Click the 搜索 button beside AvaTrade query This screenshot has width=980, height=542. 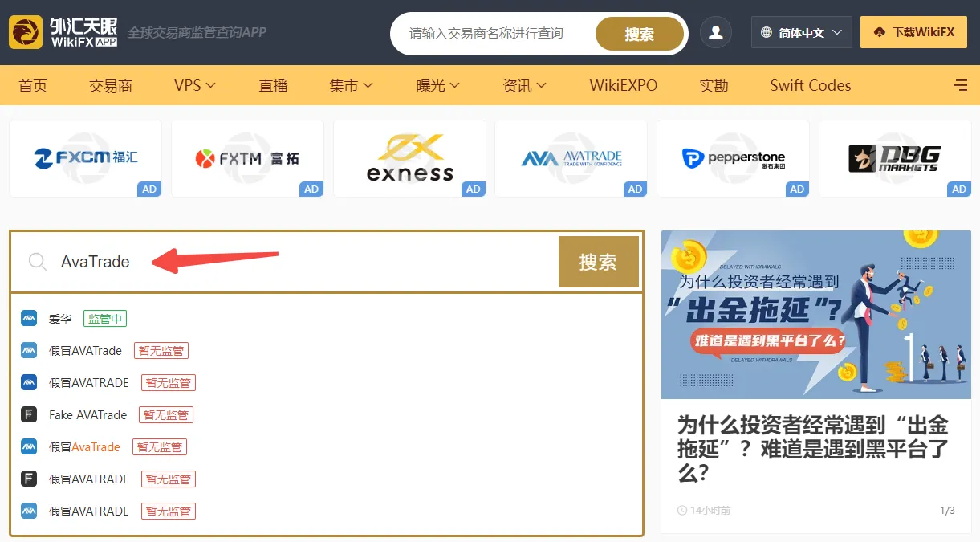[x=598, y=262]
